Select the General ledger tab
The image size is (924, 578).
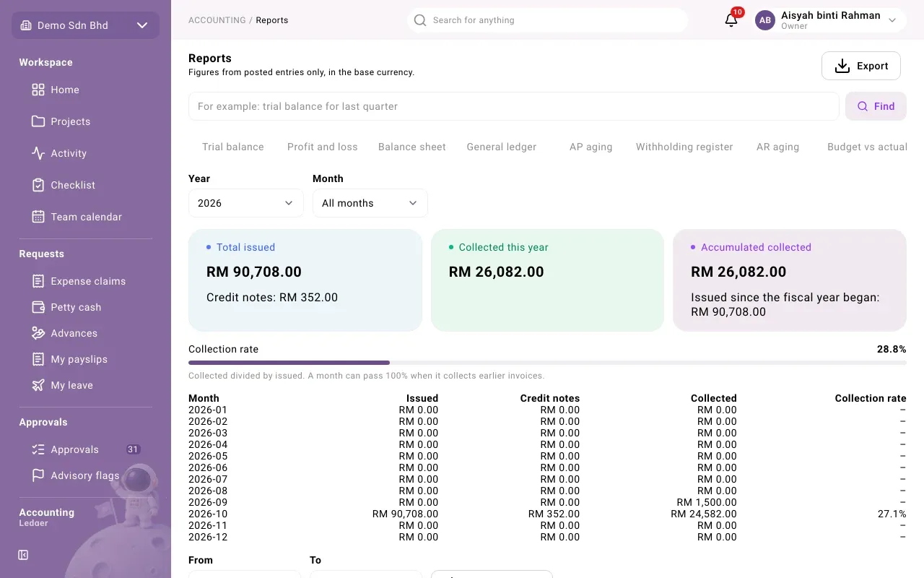(502, 147)
